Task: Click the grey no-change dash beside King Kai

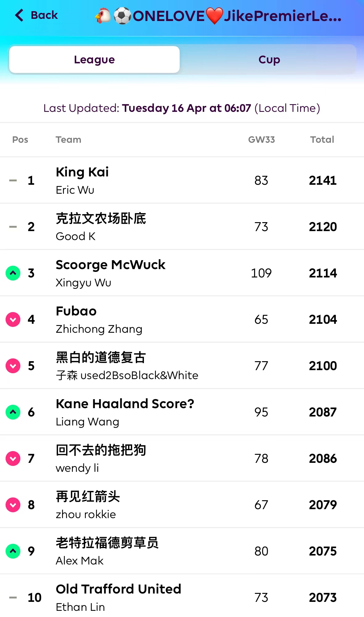Action: point(13,180)
